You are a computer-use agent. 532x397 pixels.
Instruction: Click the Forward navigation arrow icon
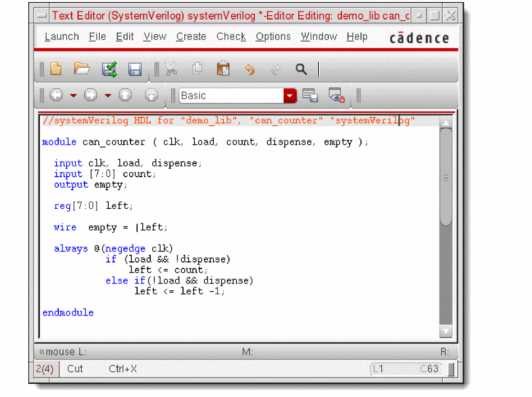pos(90,95)
